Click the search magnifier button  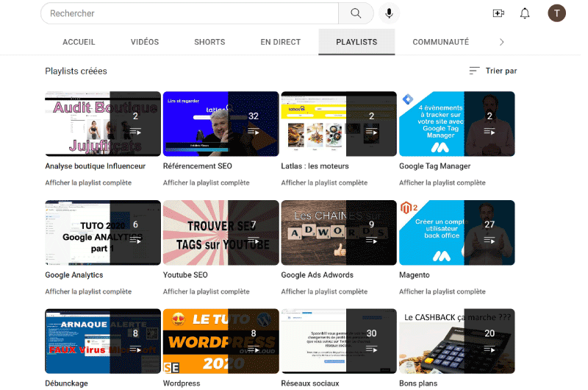pos(356,13)
